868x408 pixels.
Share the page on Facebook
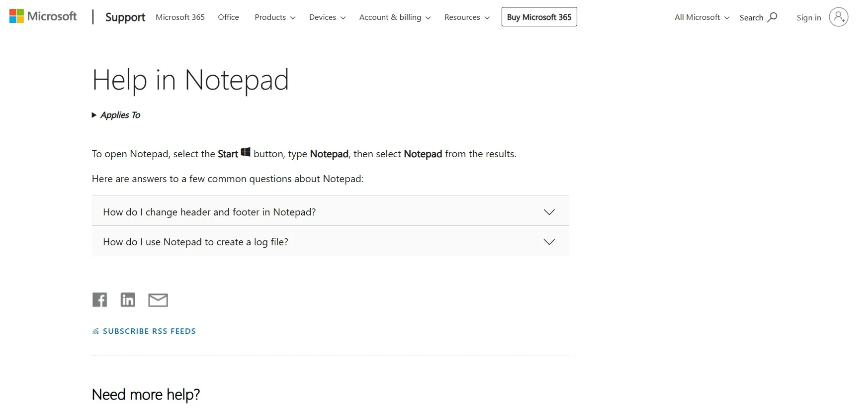click(x=99, y=300)
